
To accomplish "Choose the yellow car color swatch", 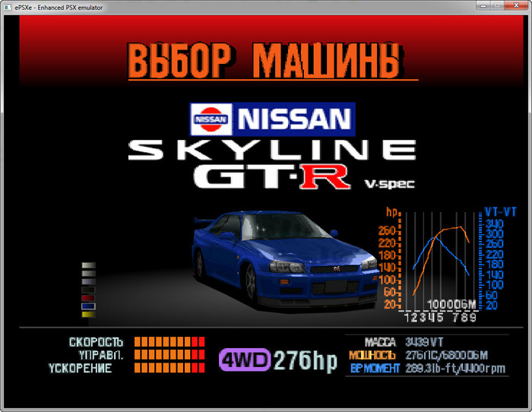I will point(88,313).
